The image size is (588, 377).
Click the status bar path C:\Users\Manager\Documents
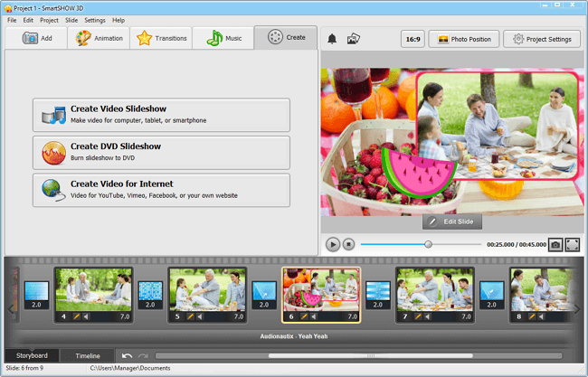pos(130,368)
